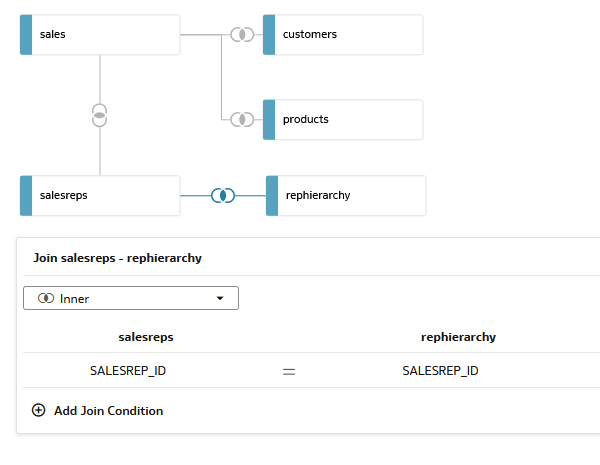600x465 pixels.
Task: Click the sales–products join icon
Action: click(241, 120)
